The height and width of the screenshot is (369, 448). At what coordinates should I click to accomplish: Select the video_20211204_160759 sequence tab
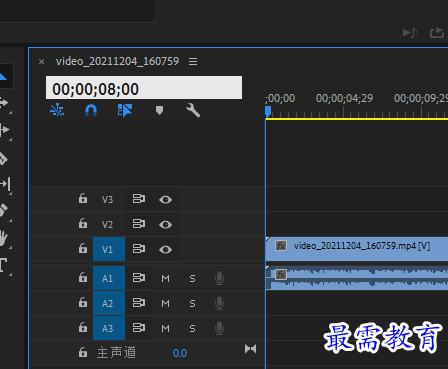click(117, 61)
